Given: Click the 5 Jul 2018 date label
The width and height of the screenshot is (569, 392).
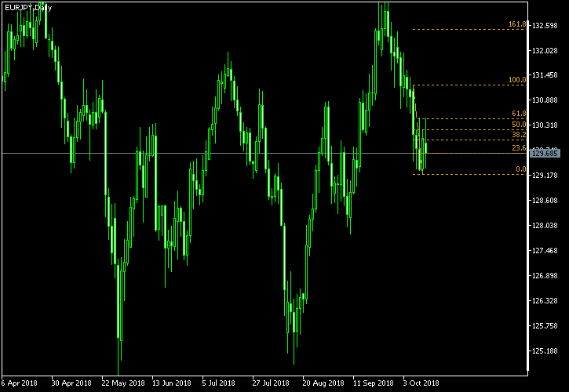Looking at the screenshot, I should pos(219,383).
